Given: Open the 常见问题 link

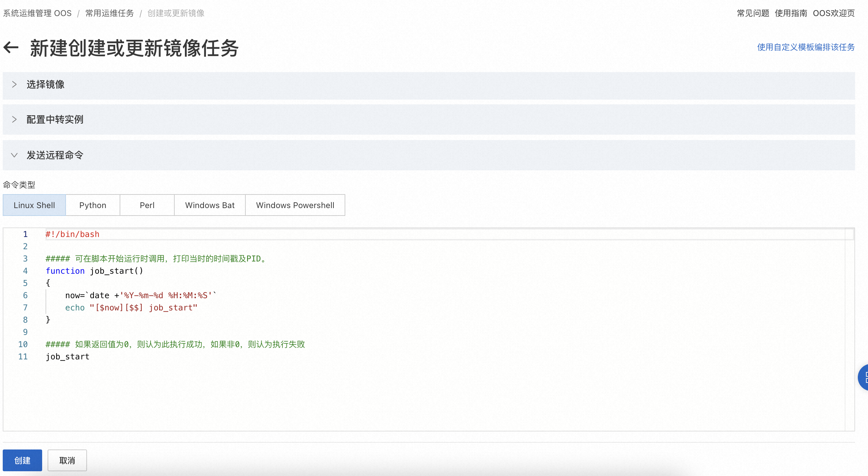Looking at the screenshot, I should click(x=753, y=13).
